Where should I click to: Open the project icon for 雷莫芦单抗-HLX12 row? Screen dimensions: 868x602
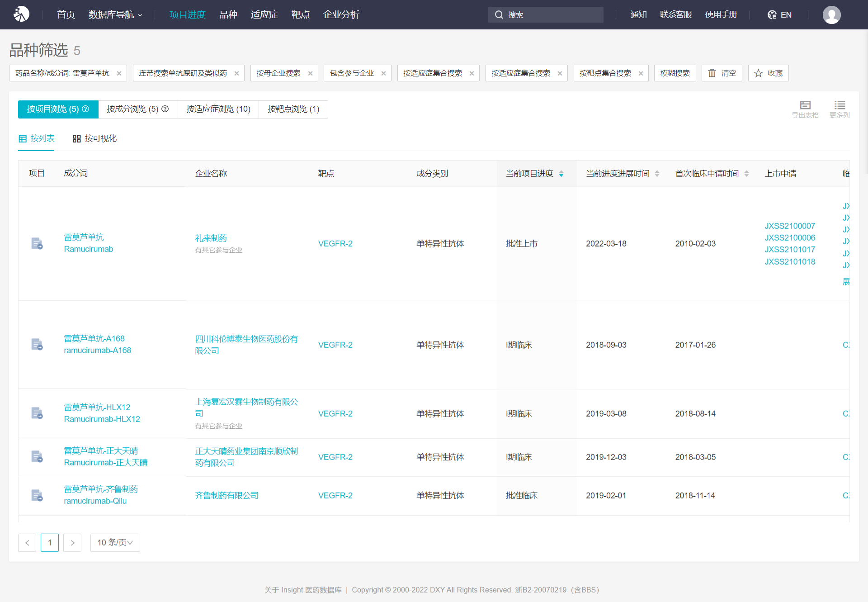click(x=37, y=413)
